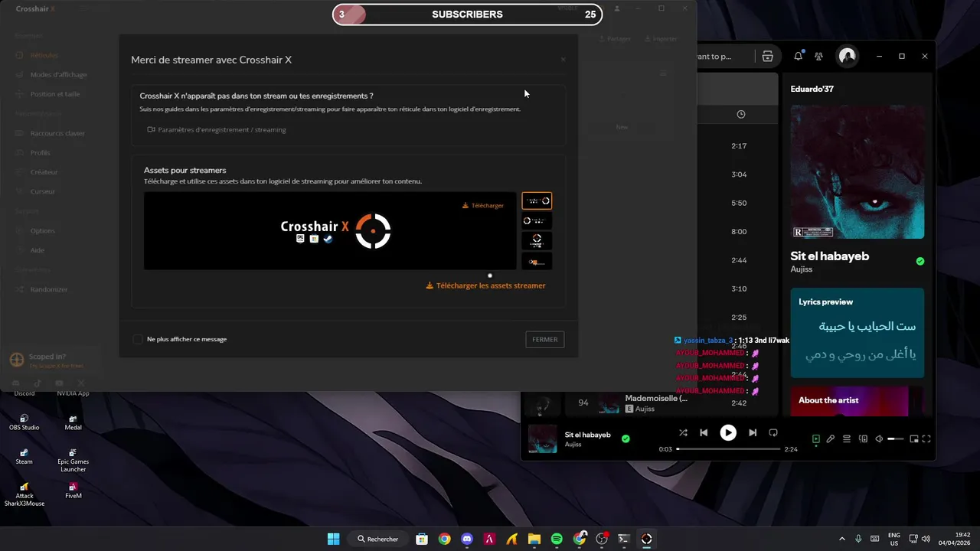Open the FiveM desktop shortcut
980x551 pixels.
pyautogui.click(x=73, y=491)
